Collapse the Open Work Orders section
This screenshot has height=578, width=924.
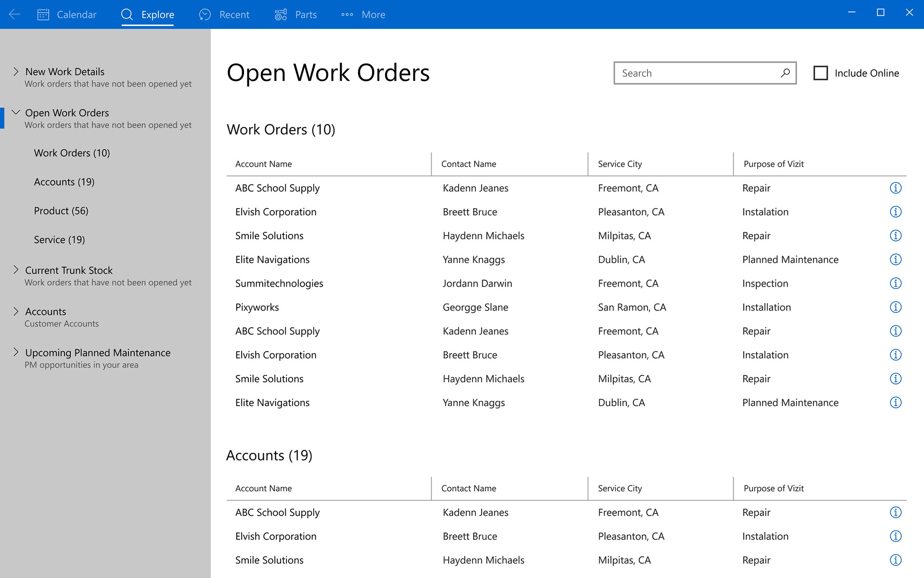(16, 112)
